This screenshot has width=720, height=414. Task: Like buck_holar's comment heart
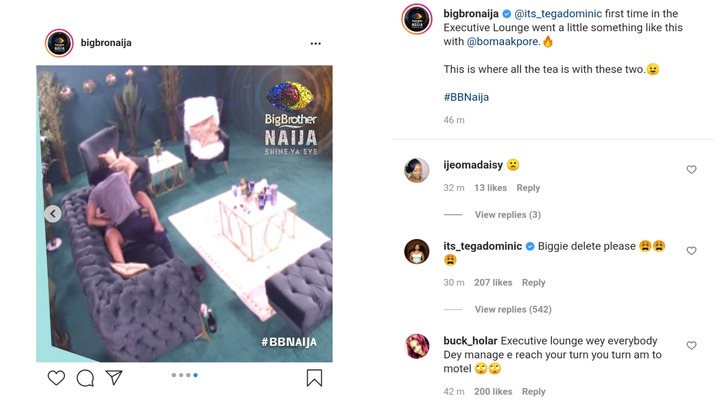(691, 345)
